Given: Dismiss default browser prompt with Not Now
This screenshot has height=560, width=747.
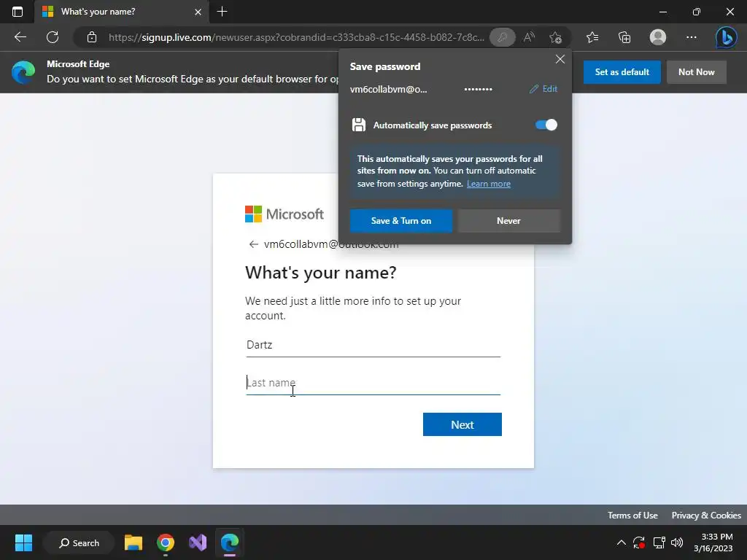Looking at the screenshot, I should [696, 72].
